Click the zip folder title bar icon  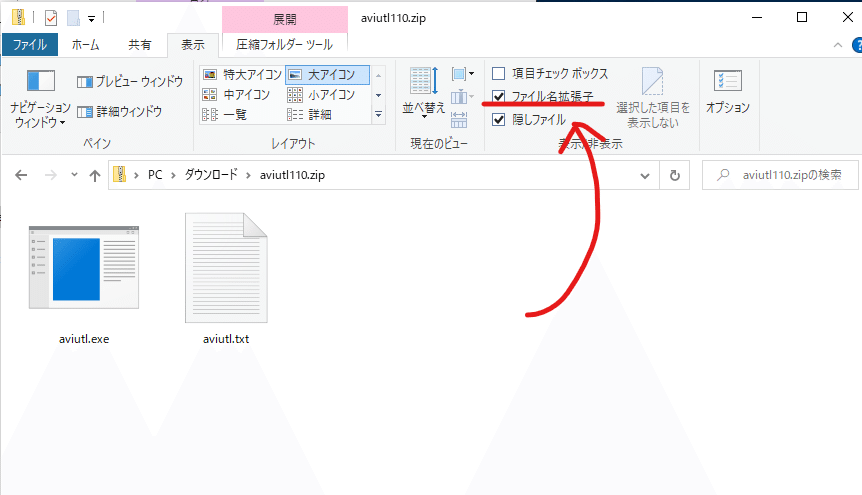point(18,18)
